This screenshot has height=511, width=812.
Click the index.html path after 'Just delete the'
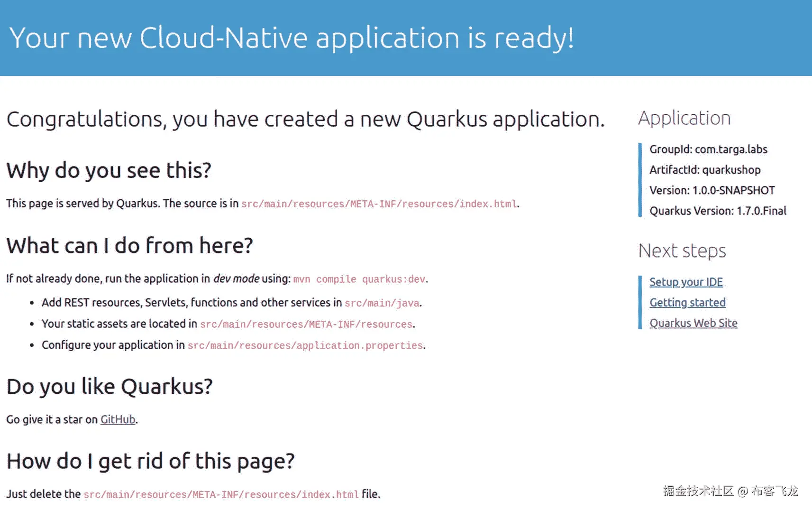tap(221, 494)
